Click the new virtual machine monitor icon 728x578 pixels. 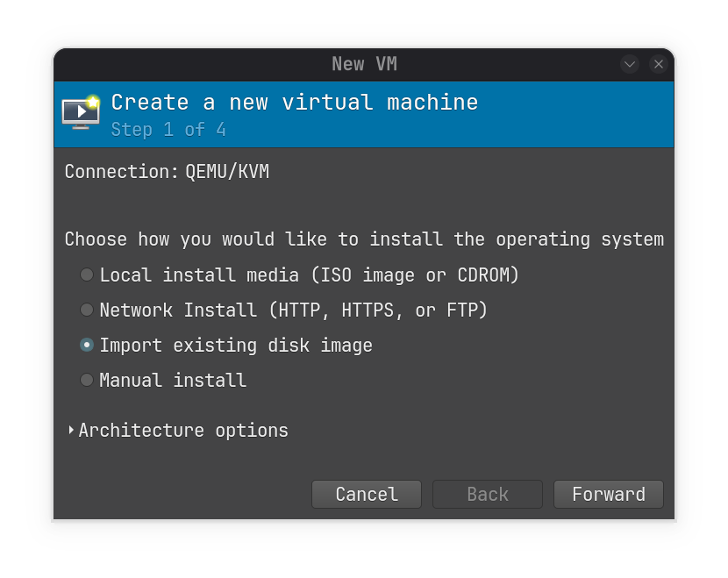(x=82, y=112)
